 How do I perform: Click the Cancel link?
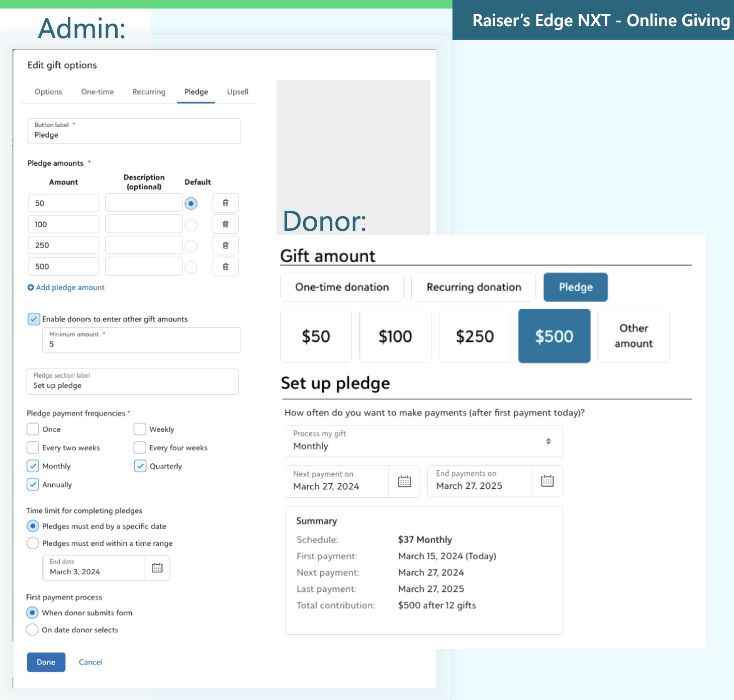tap(90, 662)
